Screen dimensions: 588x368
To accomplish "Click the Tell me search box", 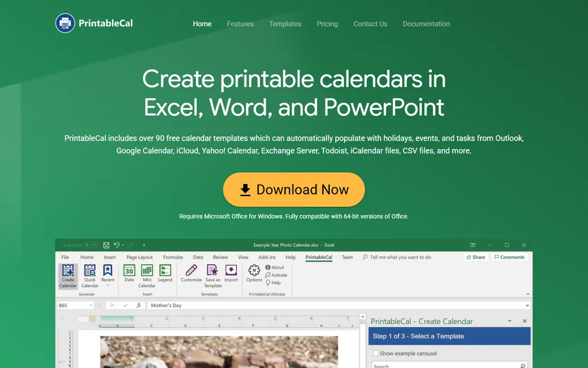I will tap(397, 257).
